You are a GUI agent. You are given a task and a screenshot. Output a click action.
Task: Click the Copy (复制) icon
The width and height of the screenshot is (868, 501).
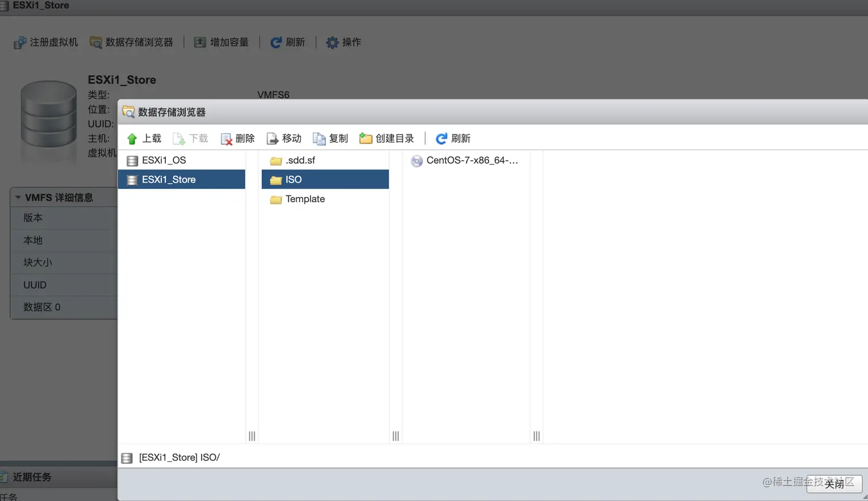[x=319, y=138]
